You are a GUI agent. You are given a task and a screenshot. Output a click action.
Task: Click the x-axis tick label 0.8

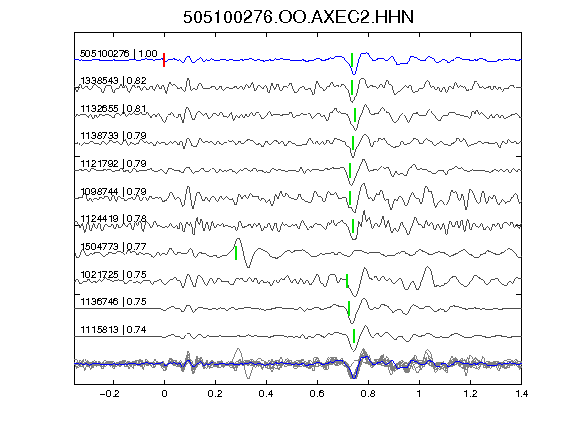point(368,394)
